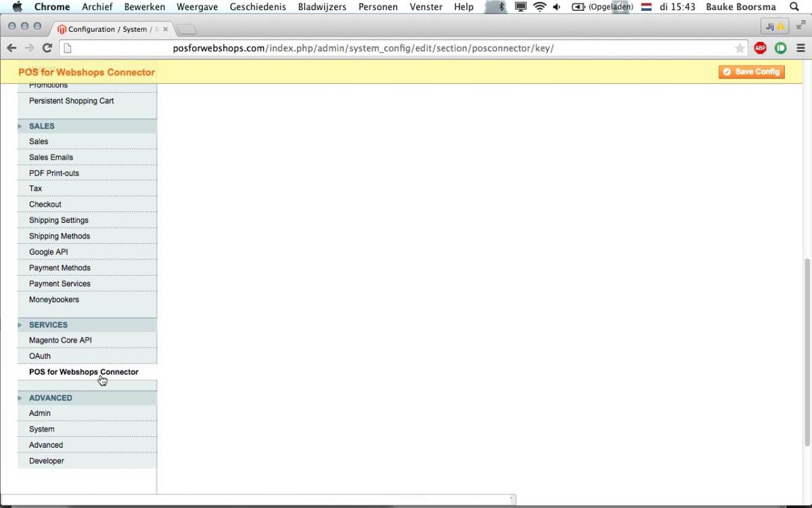
Task: Open the Venster menu
Action: click(x=426, y=7)
